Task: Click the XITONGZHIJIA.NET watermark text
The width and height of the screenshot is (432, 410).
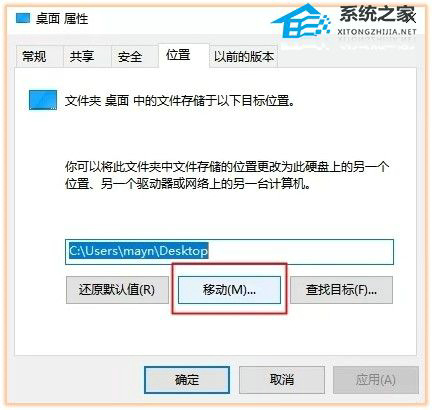Action: click(377, 32)
